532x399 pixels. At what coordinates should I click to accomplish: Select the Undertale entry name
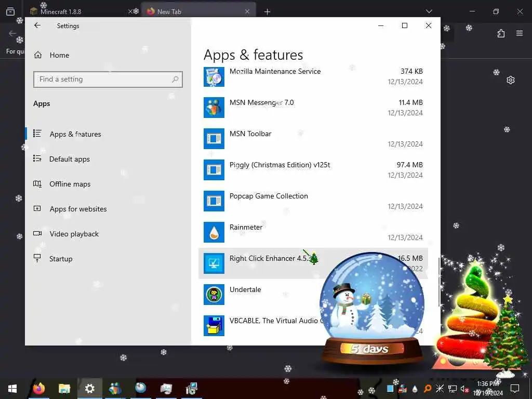pos(245,289)
